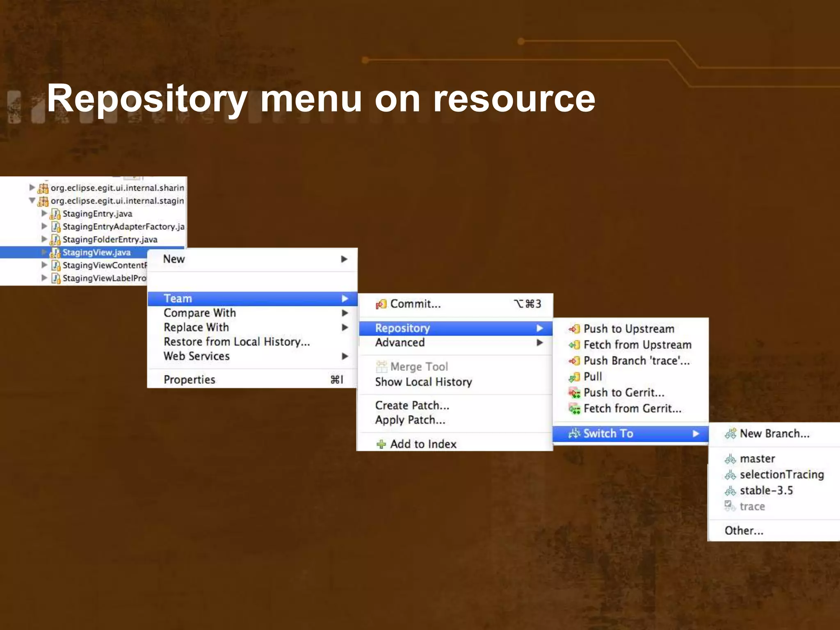Screen dimensions: 840x630
Task: Click the Add to Index plus icon
Action: pos(381,444)
